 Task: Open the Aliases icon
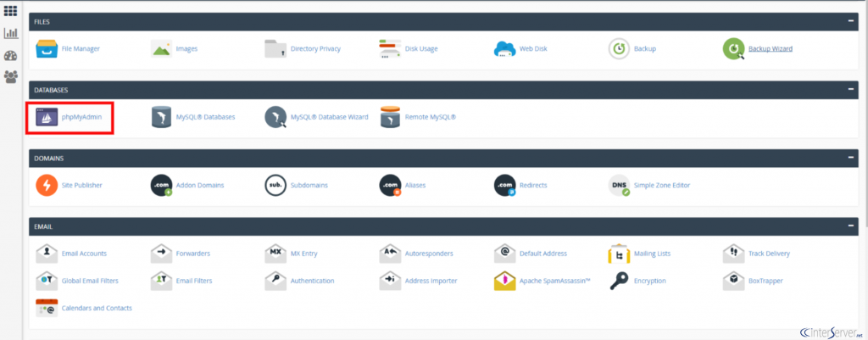click(390, 186)
